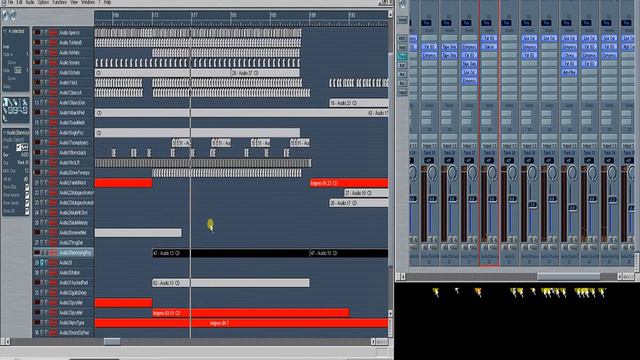This screenshot has height=360, width=640.
Task: Open the Functions menu
Action: pos(60,2)
